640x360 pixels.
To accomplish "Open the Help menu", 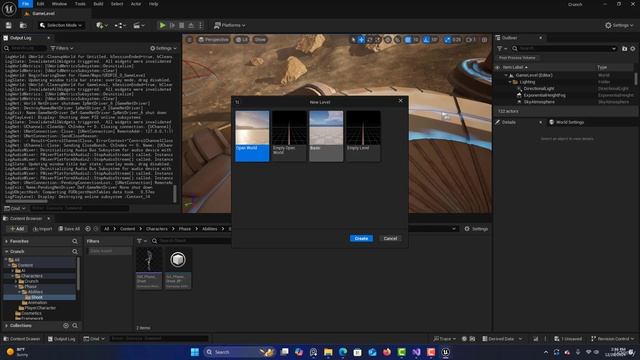I will click(153, 4).
